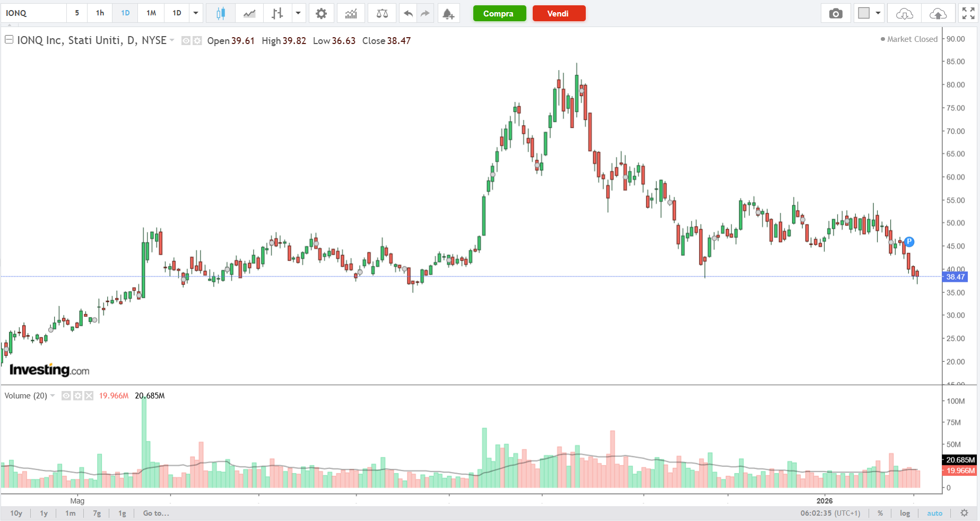
Task: Toggle the percentage scale option
Action: [x=880, y=513]
